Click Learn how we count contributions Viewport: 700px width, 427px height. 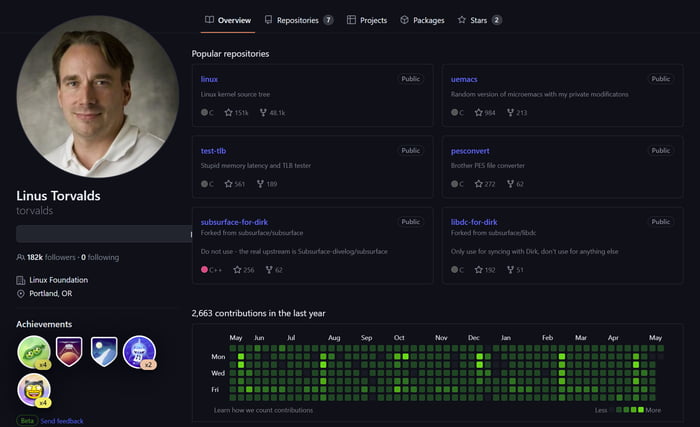[x=263, y=410]
